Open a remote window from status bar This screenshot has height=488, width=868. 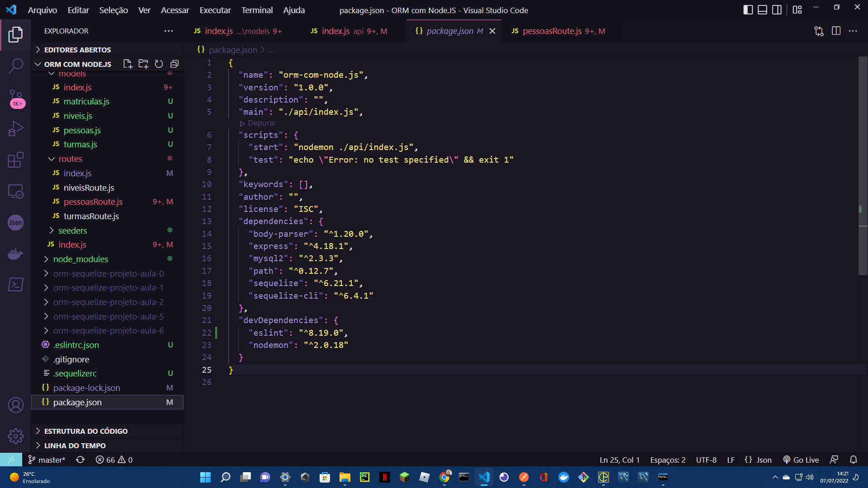[x=11, y=460]
